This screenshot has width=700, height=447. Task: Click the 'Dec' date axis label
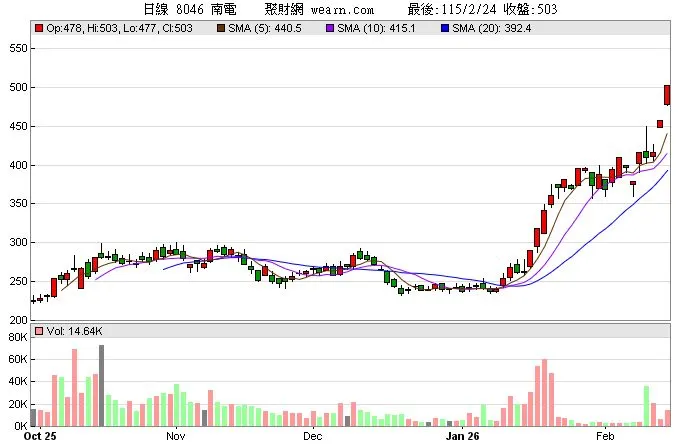pos(312,436)
